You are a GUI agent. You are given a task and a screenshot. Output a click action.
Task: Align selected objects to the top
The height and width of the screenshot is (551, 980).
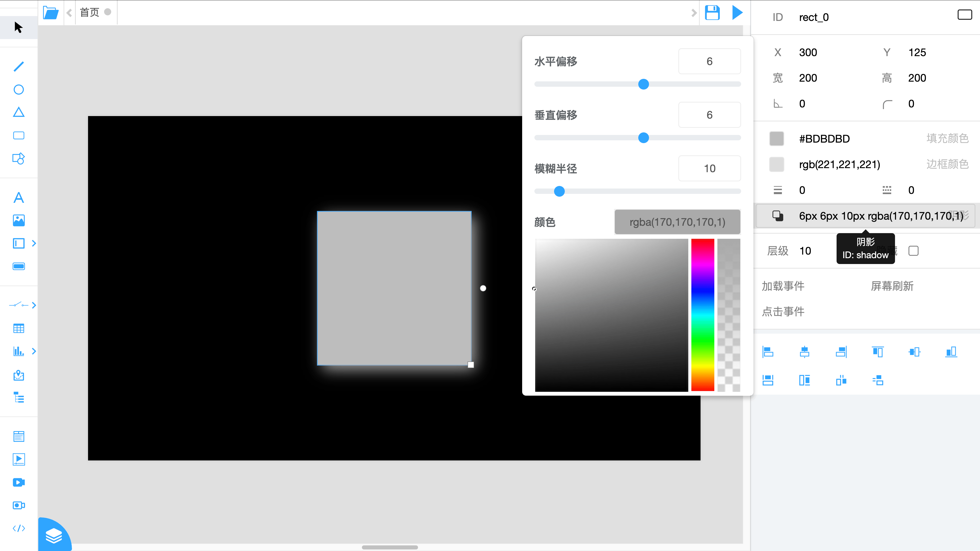click(878, 352)
